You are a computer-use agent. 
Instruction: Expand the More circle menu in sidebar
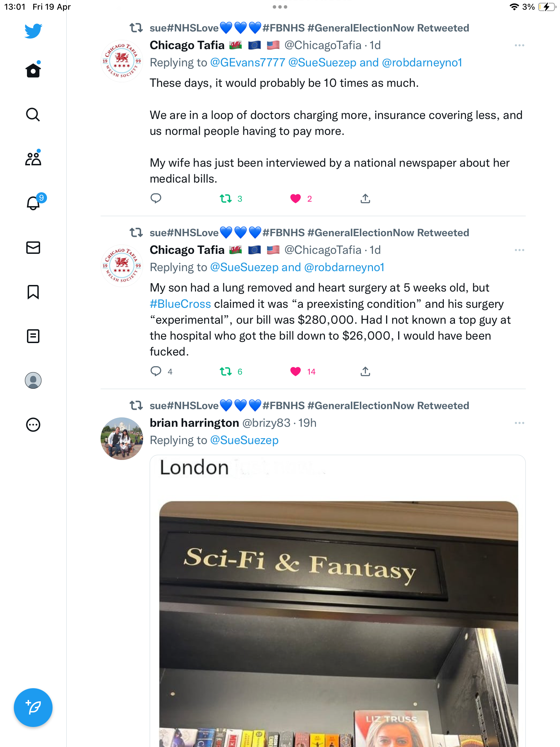coord(33,425)
